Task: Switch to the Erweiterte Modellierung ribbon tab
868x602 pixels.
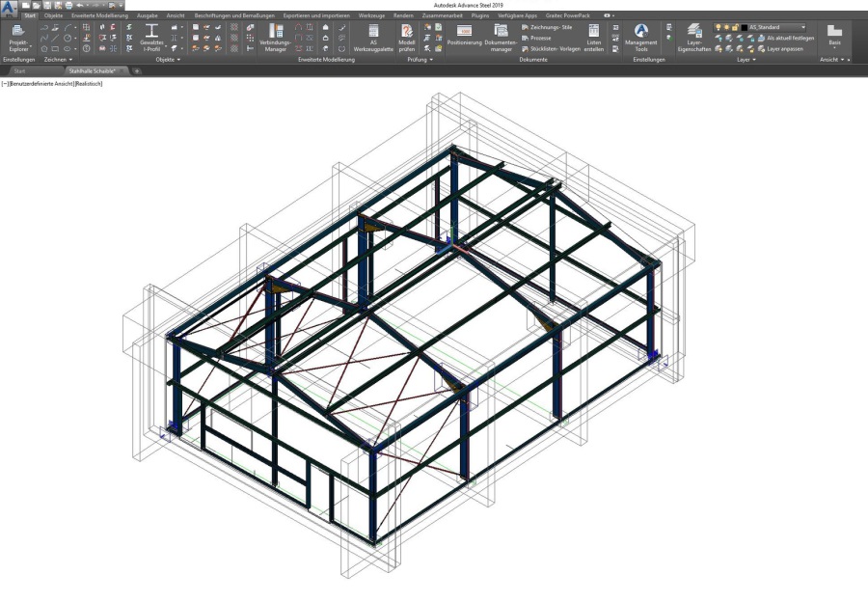Action: click(x=99, y=16)
